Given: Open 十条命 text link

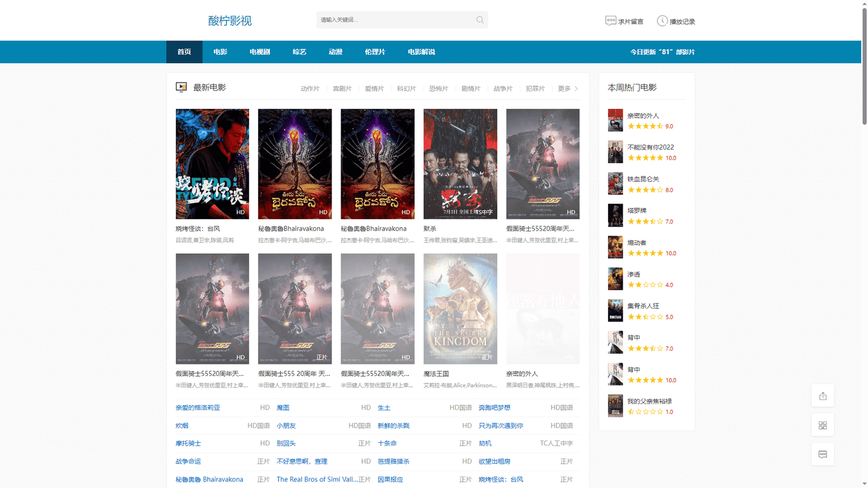Looking at the screenshot, I should pyautogui.click(x=387, y=443).
